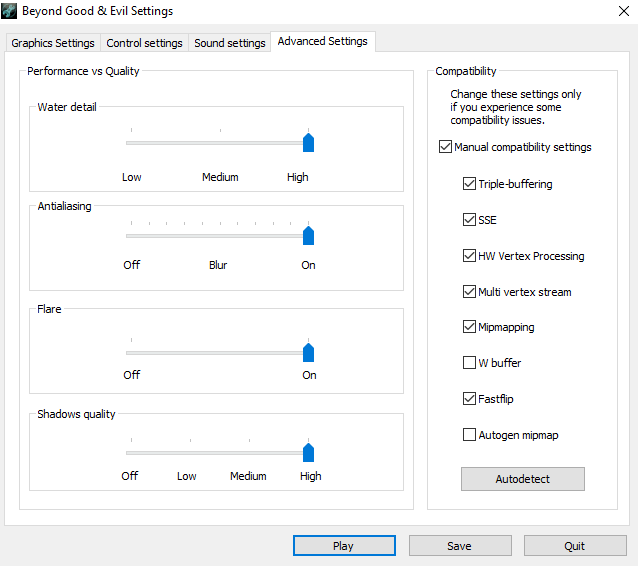Click the Shadows quality 'Off' label
638x566 pixels.
tap(130, 476)
